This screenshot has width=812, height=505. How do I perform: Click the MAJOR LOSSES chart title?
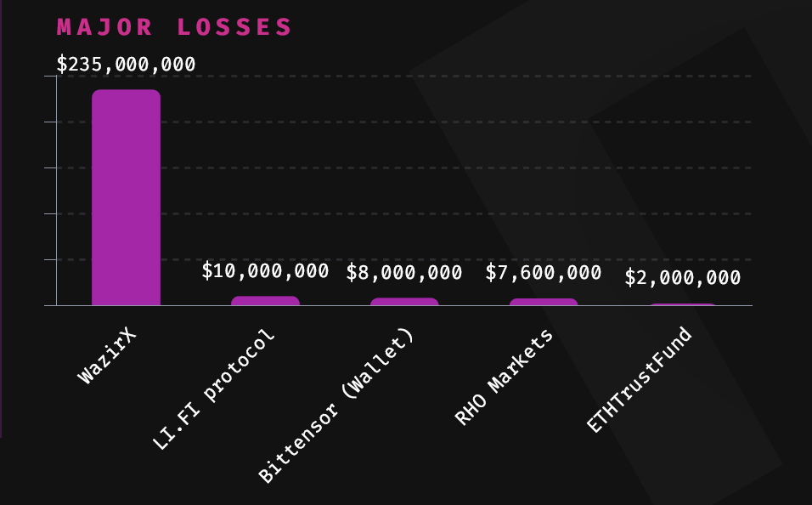[174, 27]
